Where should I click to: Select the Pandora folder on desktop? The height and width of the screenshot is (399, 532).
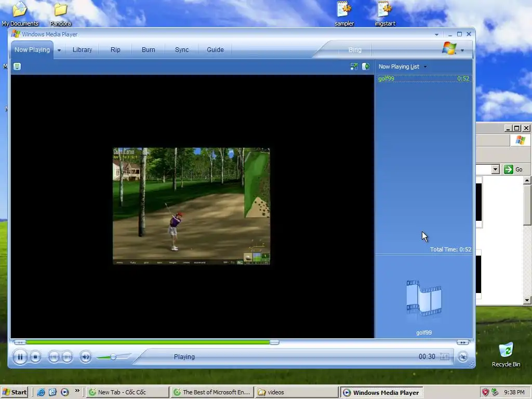tap(60, 14)
